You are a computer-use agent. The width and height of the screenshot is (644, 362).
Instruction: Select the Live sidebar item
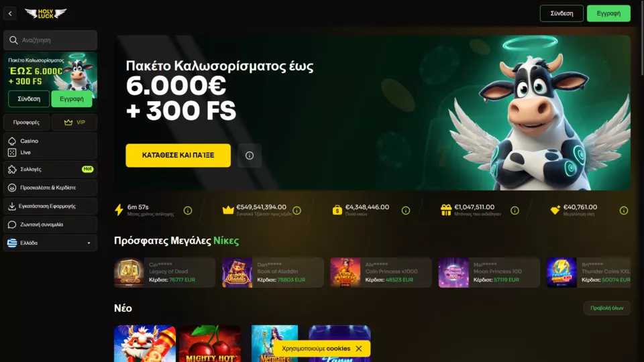[x=25, y=152]
